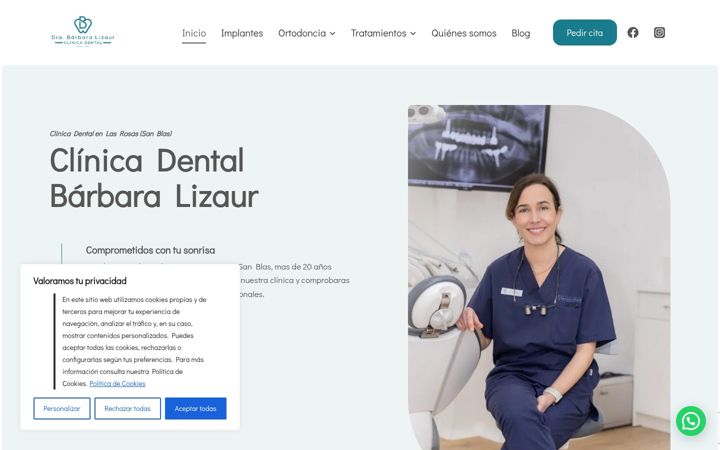Click the Pedir cita button

click(x=585, y=33)
